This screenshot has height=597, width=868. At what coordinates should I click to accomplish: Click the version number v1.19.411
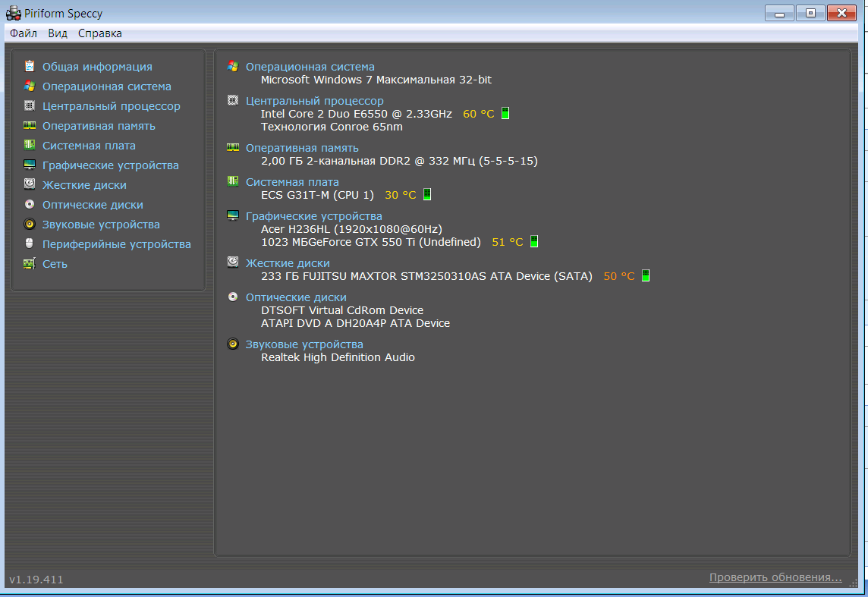pyautogui.click(x=36, y=580)
